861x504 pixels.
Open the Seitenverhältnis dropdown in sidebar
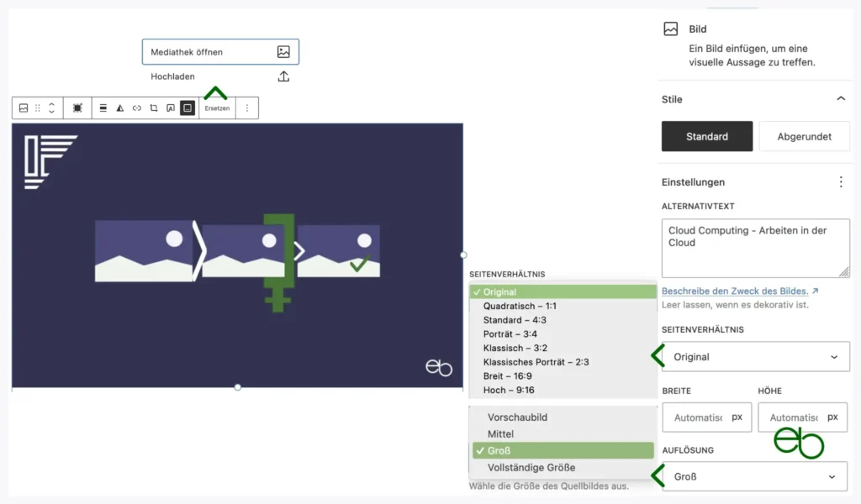click(754, 357)
